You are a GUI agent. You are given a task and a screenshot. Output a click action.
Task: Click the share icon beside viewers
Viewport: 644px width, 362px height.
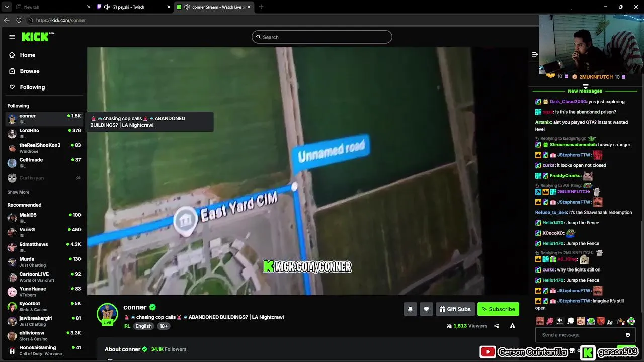[x=496, y=326]
